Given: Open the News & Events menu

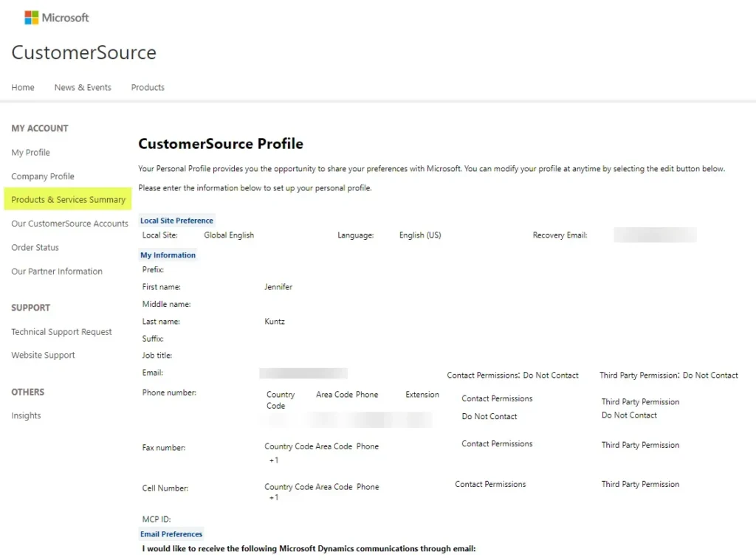Looking at the screenshot, I should (x=83, y=87).
